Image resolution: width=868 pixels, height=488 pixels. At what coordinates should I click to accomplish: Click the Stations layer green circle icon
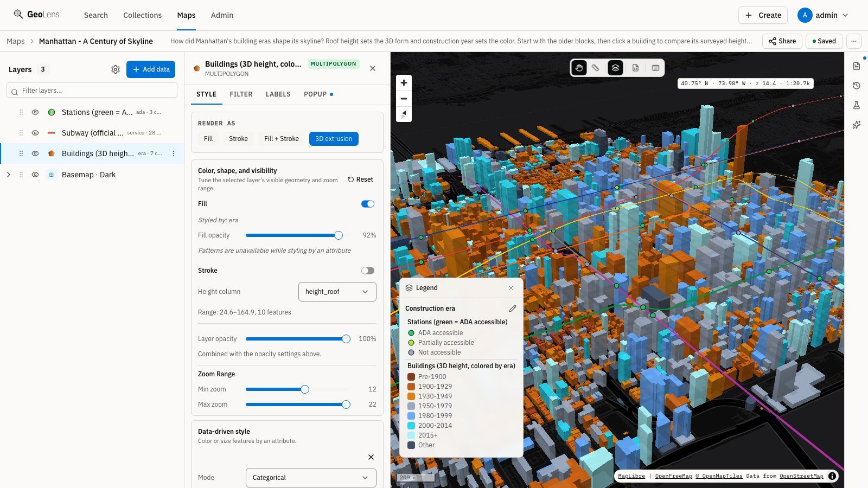pyautogui.click(x=52, y=112)
